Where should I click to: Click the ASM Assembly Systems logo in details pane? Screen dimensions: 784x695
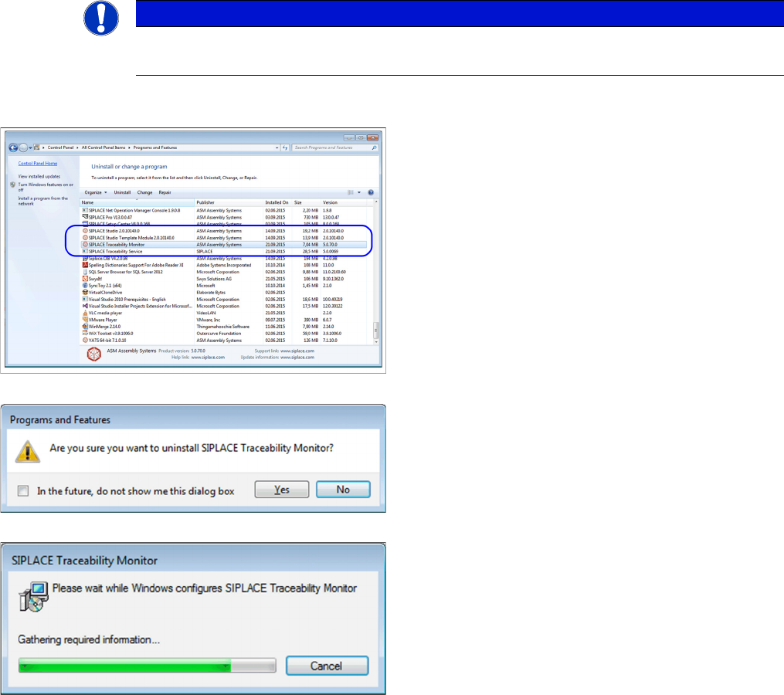click(x=94, y=354)
